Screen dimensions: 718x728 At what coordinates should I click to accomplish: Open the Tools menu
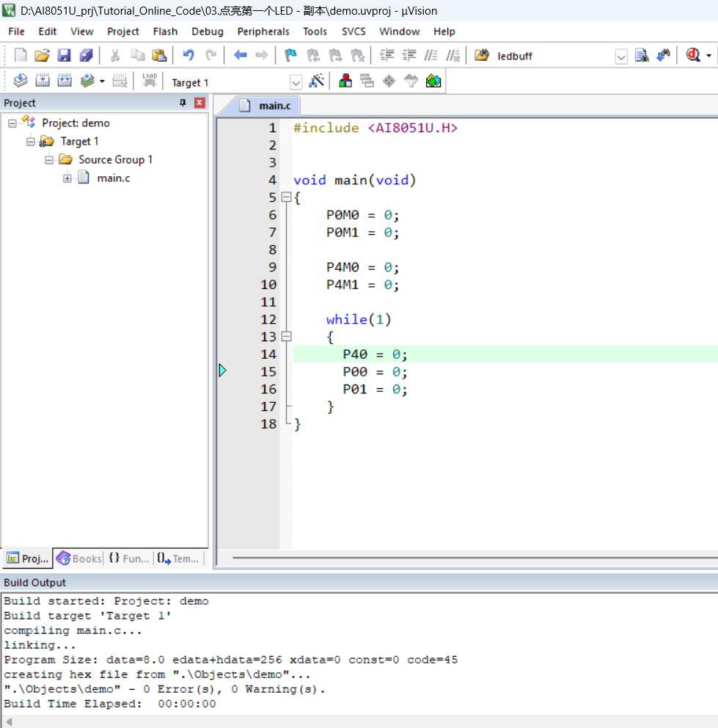pos(315,32)
